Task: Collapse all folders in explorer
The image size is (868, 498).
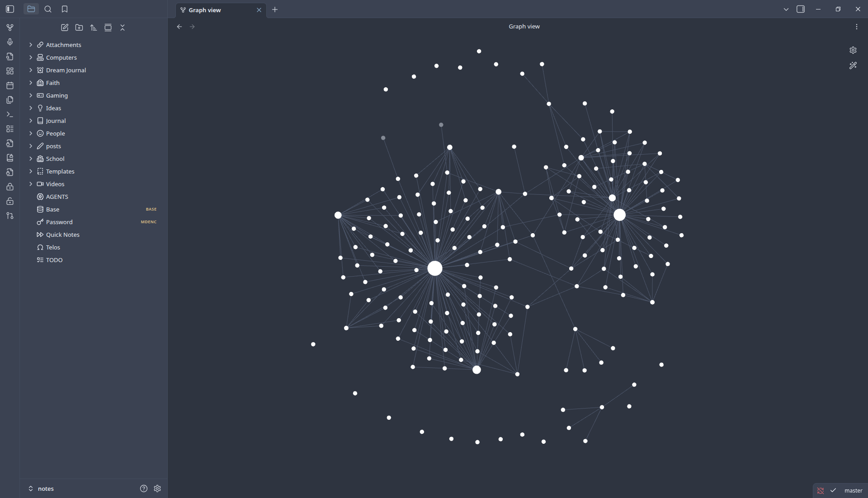Action: click(123, 28)
